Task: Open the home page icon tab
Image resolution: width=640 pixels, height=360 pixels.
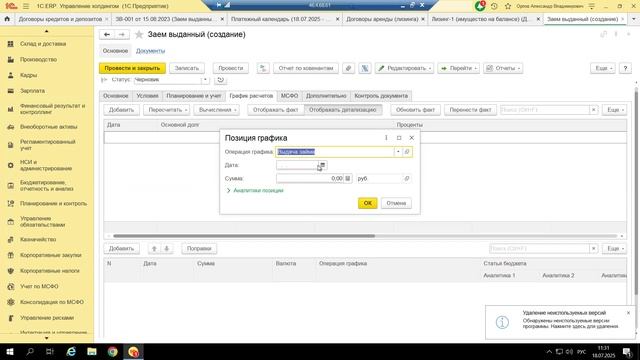Action: 7,19
